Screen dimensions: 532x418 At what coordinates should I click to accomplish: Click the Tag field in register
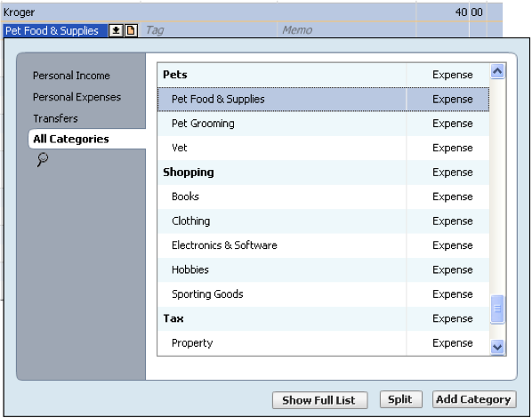point(209,30)
